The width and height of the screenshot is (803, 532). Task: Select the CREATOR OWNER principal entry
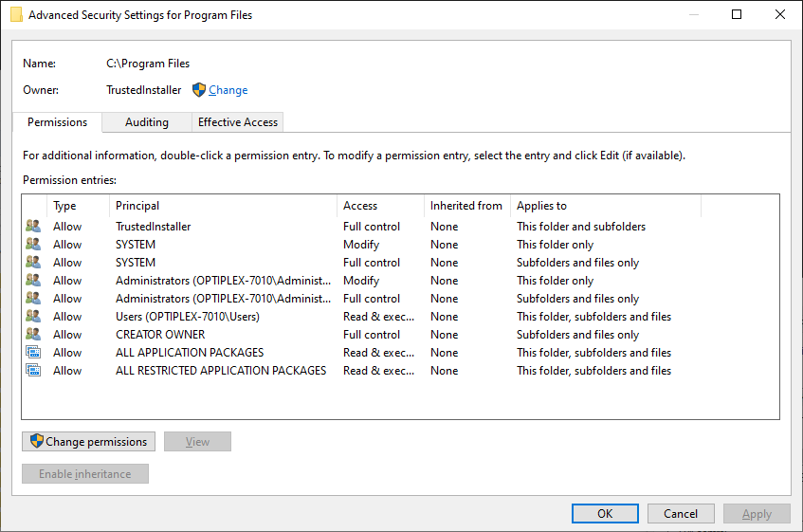pos(160,335)
